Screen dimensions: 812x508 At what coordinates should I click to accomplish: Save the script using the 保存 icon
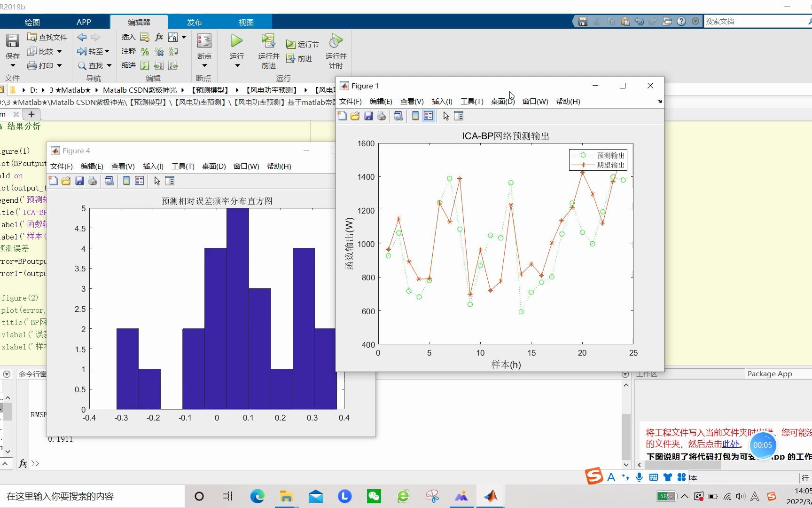point(12,41)
